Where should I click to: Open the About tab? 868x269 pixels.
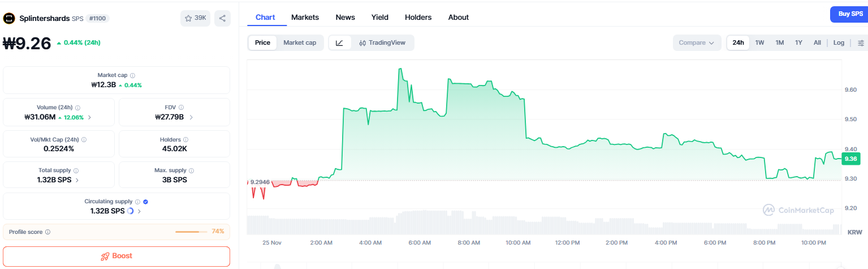point(459,17)
